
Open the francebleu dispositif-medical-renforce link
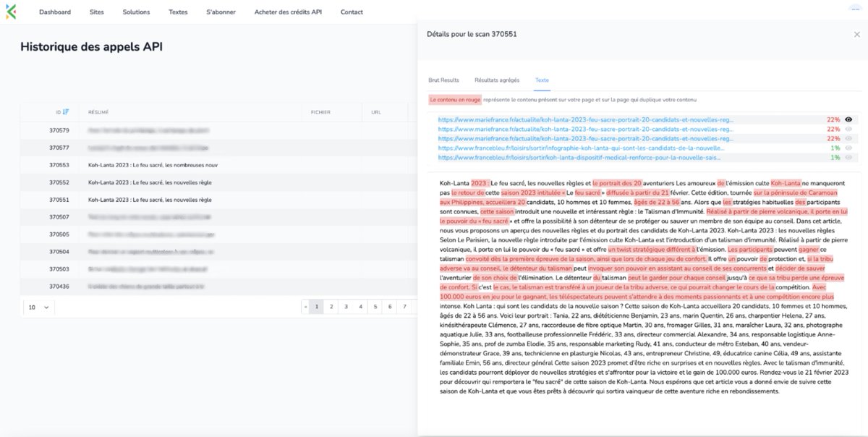point(580,157)
